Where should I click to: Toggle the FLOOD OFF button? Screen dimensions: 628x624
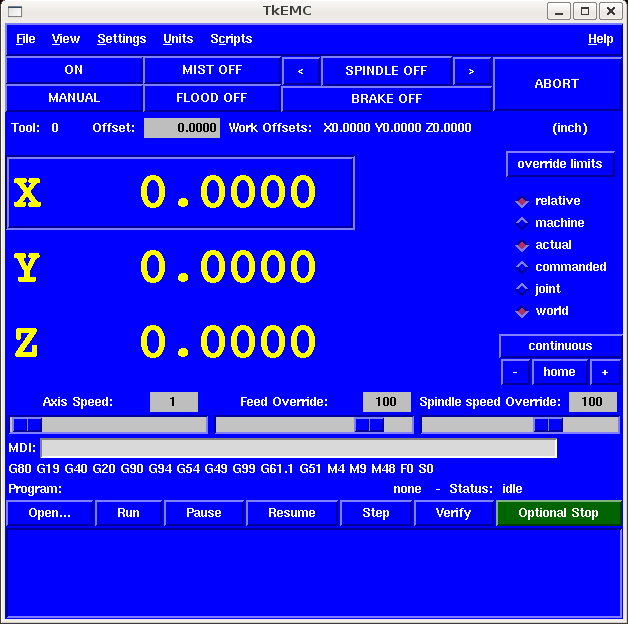pyautogui.click(x=212, y=98)
